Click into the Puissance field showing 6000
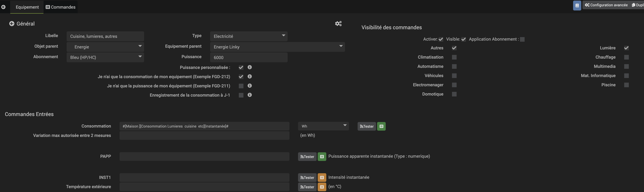 [x=248, y=57]
